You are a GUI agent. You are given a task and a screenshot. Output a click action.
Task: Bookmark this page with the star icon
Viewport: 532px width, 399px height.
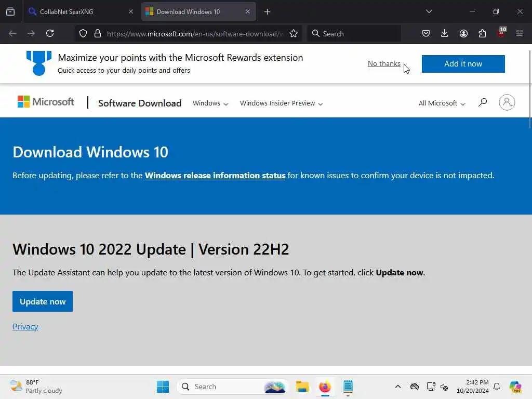click(x=294, y=33)
